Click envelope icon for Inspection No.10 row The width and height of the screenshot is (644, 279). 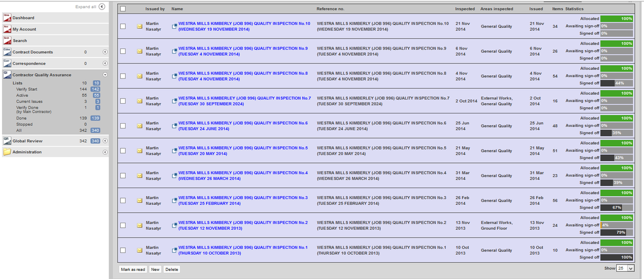click(x=140, y=26)
